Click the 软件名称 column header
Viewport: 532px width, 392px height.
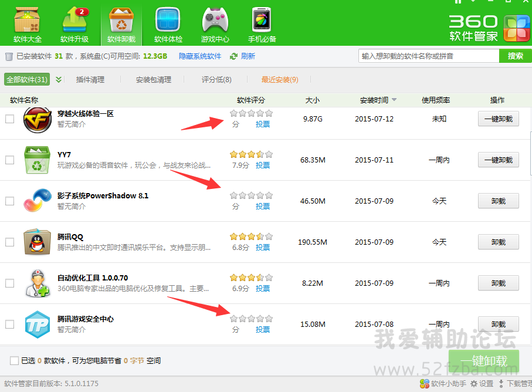[24, 100]
